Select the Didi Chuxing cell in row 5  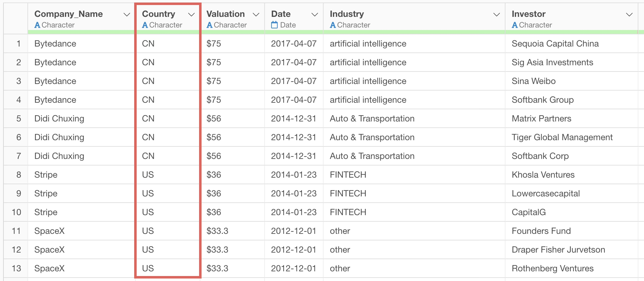click(59, 118)
